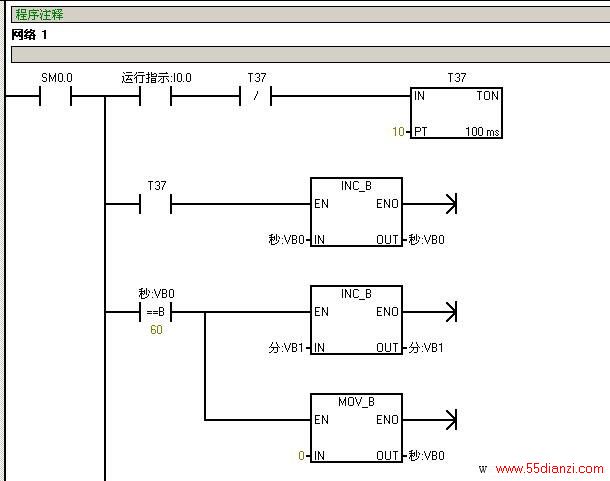Click the 秒:VB0 OUT operand of first INC_B
The height and width of the screenshot is (481, 610).
pos(426,240)
